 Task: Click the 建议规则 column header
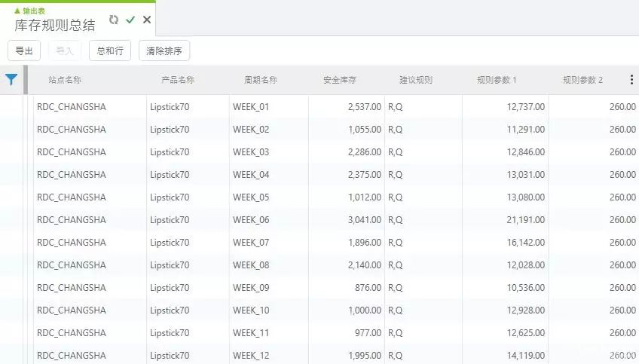click(416, 80)
